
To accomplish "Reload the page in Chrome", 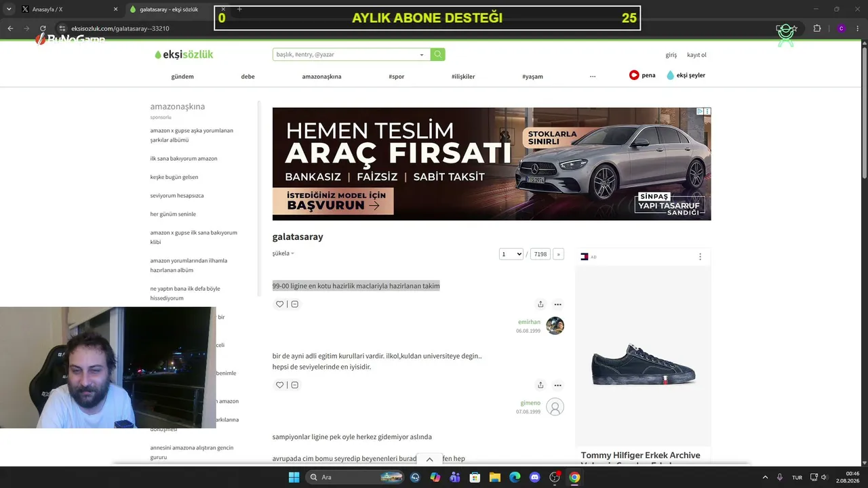I will pyautogui.click(x=43, y=28).
